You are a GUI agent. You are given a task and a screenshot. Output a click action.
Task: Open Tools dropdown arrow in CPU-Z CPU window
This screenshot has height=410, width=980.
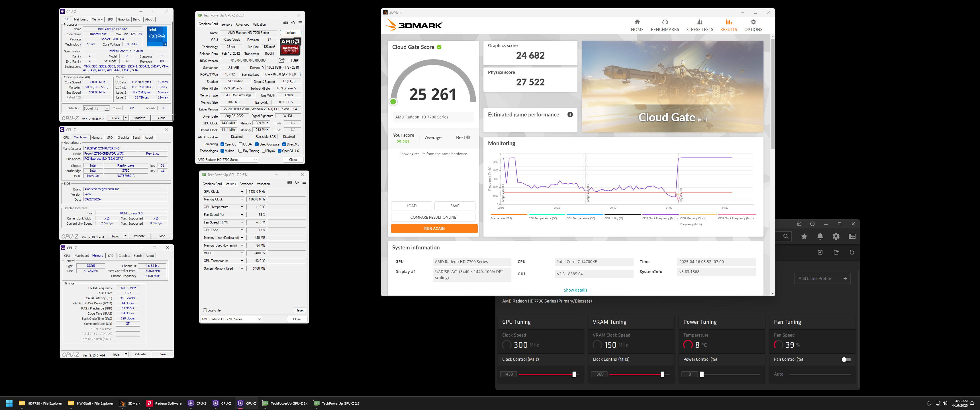(126, 118)
